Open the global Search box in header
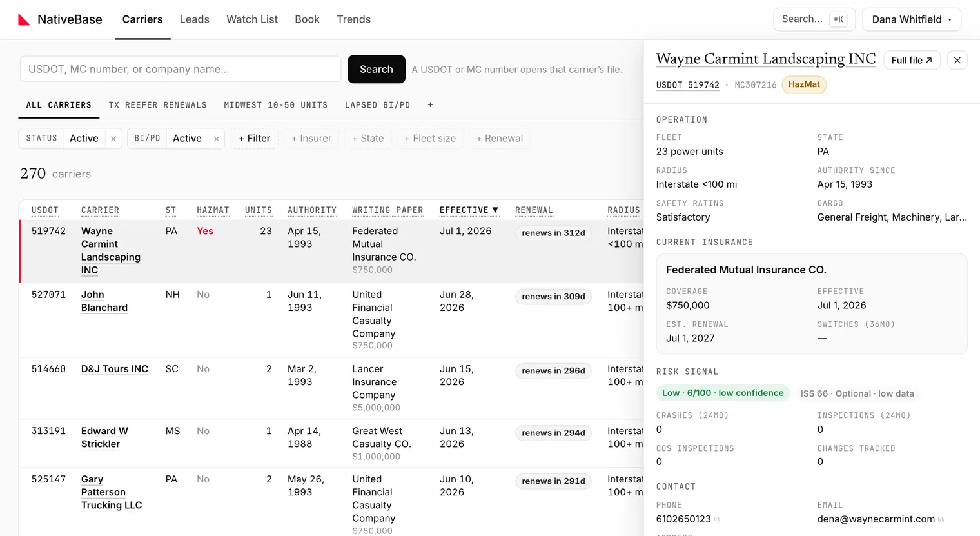The width and height of the screenshot is (980, 536). [x=814, y=19]
